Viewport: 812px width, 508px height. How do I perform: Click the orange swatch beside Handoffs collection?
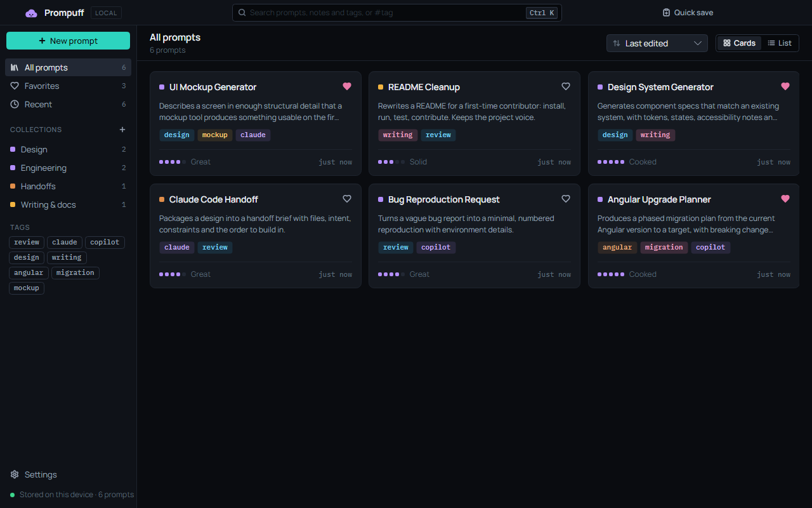[x=13, y=186]
